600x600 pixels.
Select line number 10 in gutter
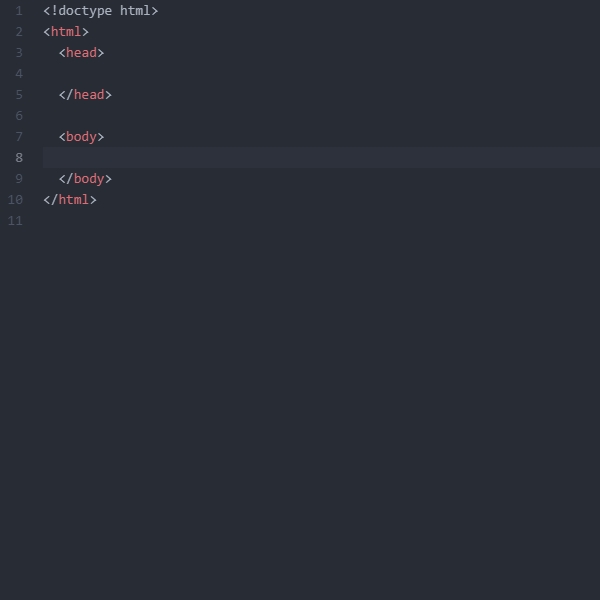click(15, 200)
